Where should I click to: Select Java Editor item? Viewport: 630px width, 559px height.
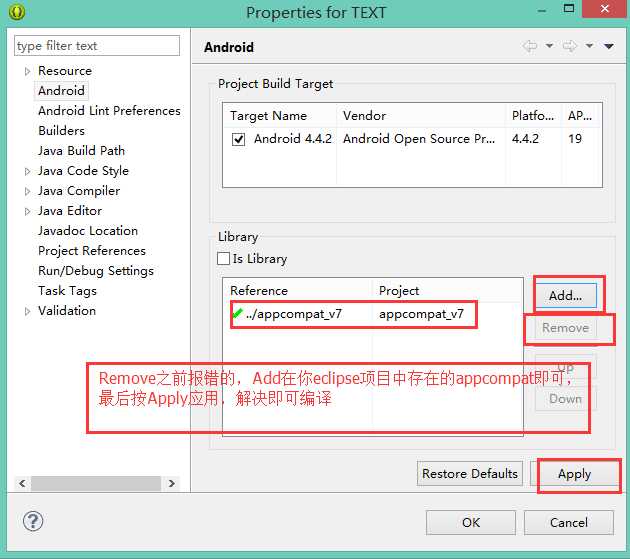tap(70, 211)
